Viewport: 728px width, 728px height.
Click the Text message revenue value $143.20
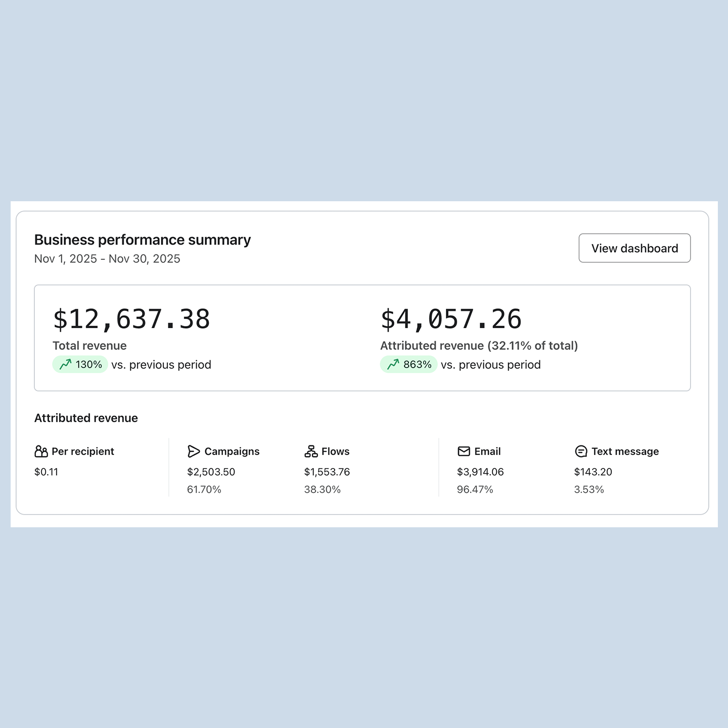(x=593, y=472)
